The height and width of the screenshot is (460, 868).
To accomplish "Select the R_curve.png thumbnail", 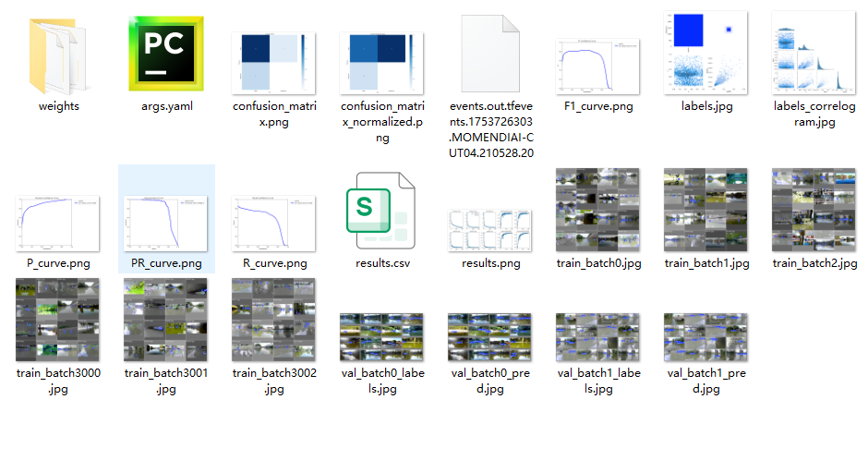I will click(273, 224).
